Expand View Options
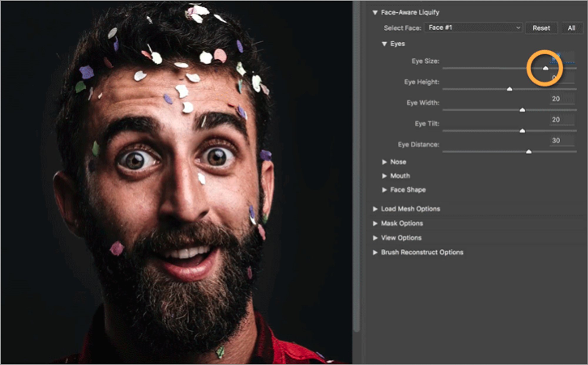This screenshot has height=365, width=588. (375, 238)
